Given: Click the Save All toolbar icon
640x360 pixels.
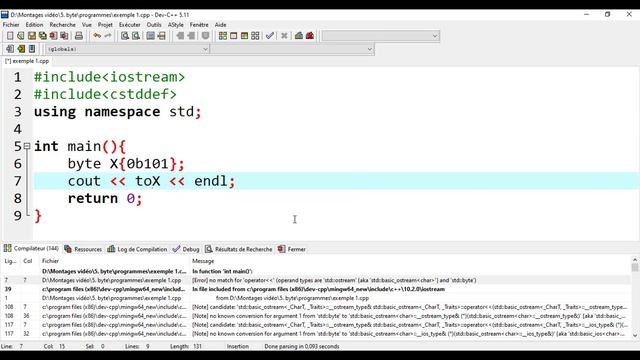Looking at the screenshot, I should click(x=42, y=36).
